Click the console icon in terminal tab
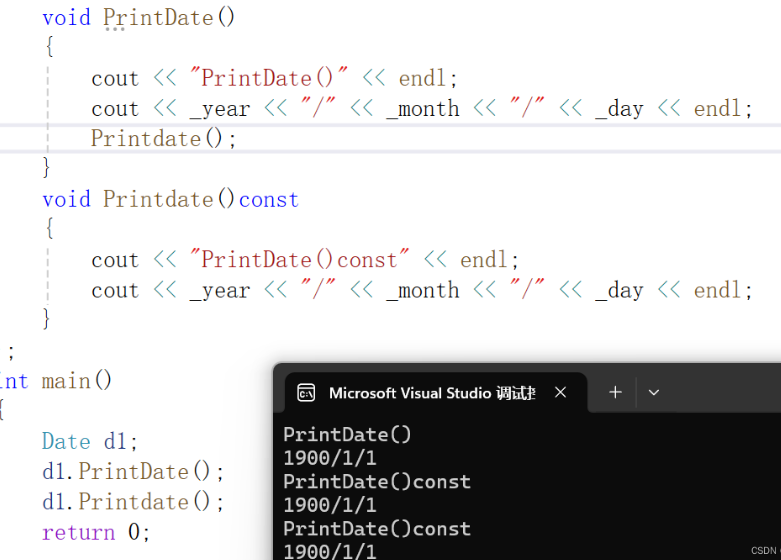Screen dimensions: 781x560 point(306,393)
